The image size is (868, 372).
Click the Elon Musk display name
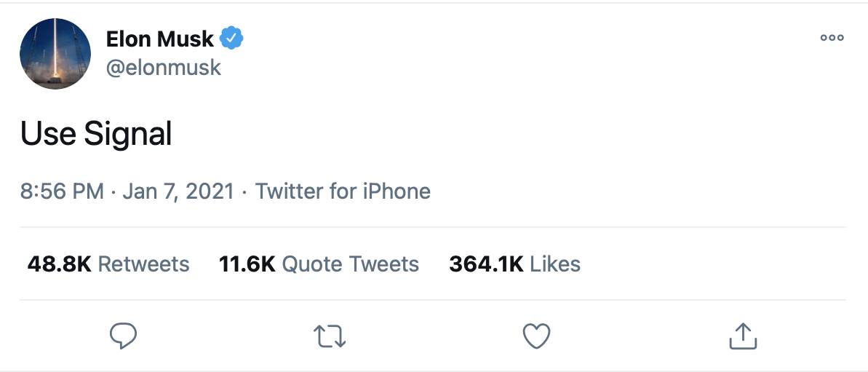pos(160,39)
